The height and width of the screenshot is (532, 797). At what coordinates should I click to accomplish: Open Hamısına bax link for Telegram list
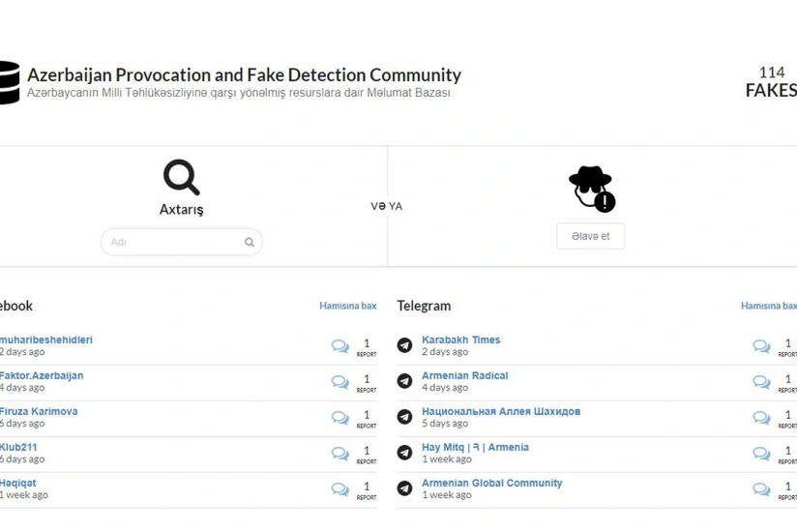pos(769,306)
